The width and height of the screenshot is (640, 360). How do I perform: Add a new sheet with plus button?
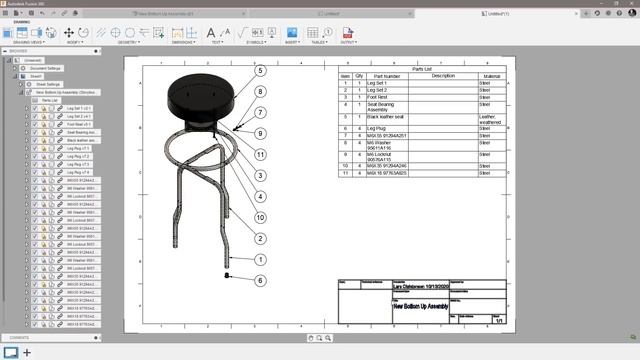point(27,352)
